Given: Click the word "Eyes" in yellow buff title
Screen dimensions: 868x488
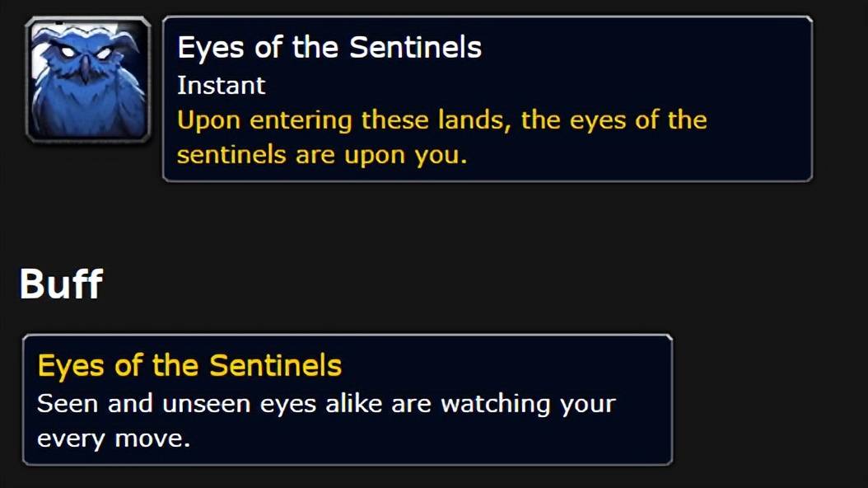Looking at the screenshot, I should [x=70, y=365].
